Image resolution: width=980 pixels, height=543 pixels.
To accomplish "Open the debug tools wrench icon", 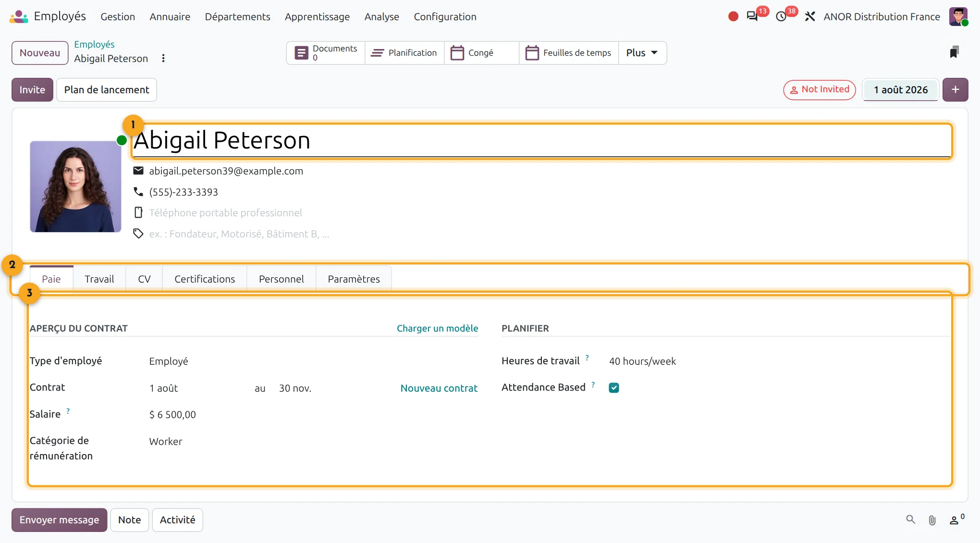I will coord(810,17).
